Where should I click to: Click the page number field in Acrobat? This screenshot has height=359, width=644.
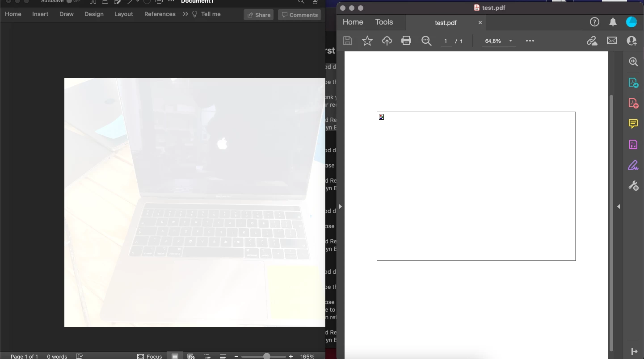pos(446,41)
